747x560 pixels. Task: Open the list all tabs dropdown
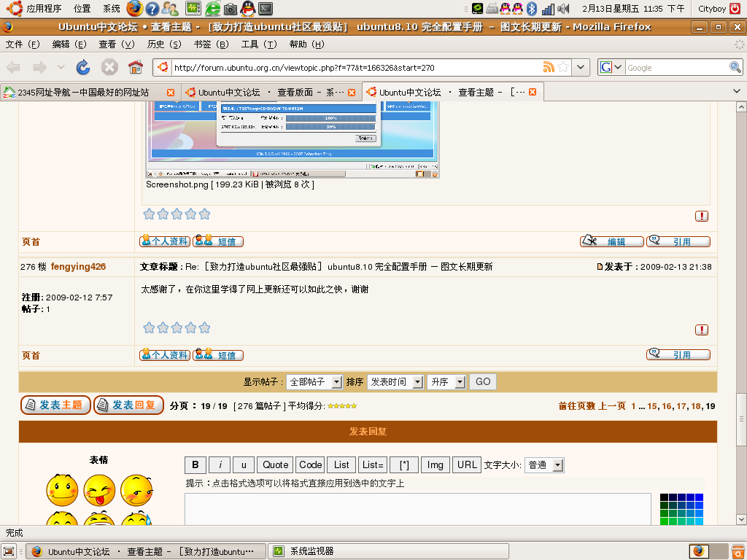(x=737, y=91)
